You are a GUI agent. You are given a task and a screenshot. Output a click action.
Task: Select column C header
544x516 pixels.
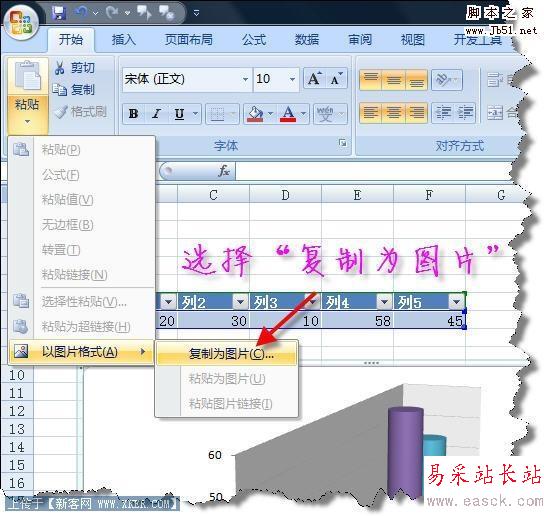pyautogui.click(x=213, y=195)
